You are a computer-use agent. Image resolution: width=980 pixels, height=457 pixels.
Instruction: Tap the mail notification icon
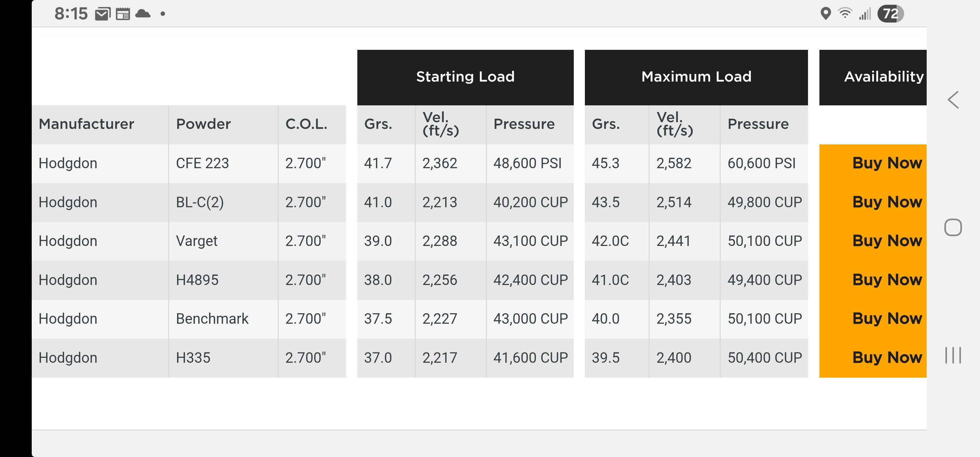point(102,14)
